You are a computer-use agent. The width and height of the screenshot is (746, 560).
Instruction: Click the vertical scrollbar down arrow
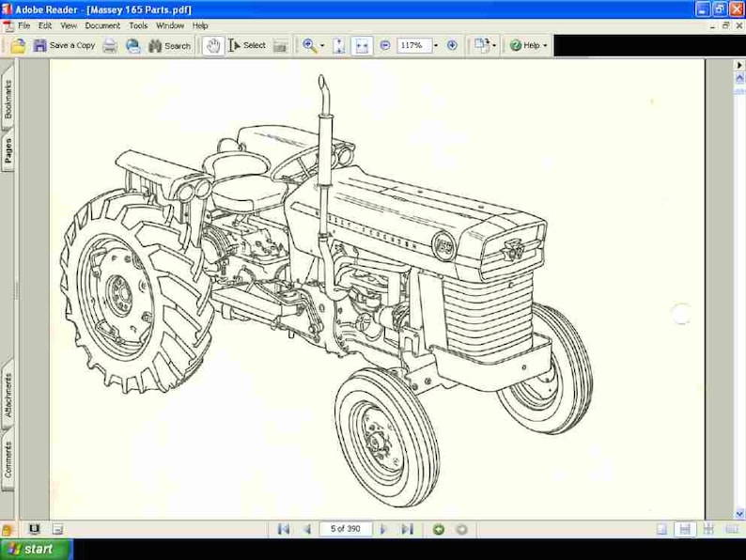point(739,514)
